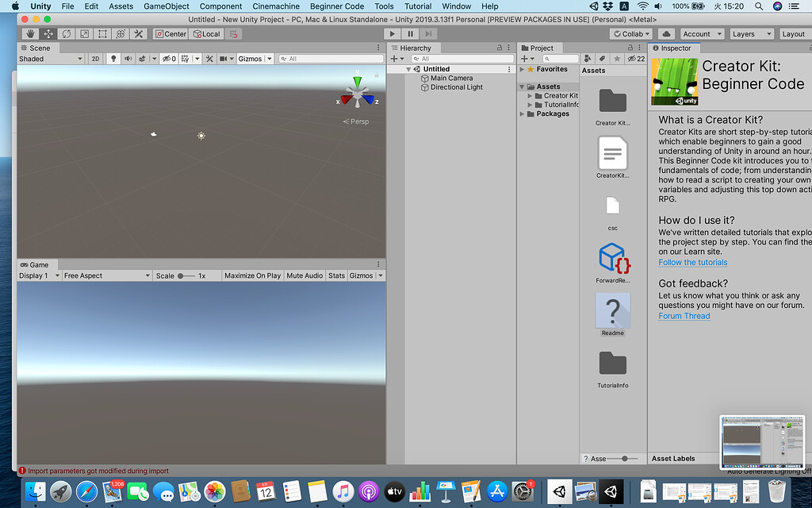Switch to the Game tab
Viewport: 812px width, 508px height.
coord(36,264)
